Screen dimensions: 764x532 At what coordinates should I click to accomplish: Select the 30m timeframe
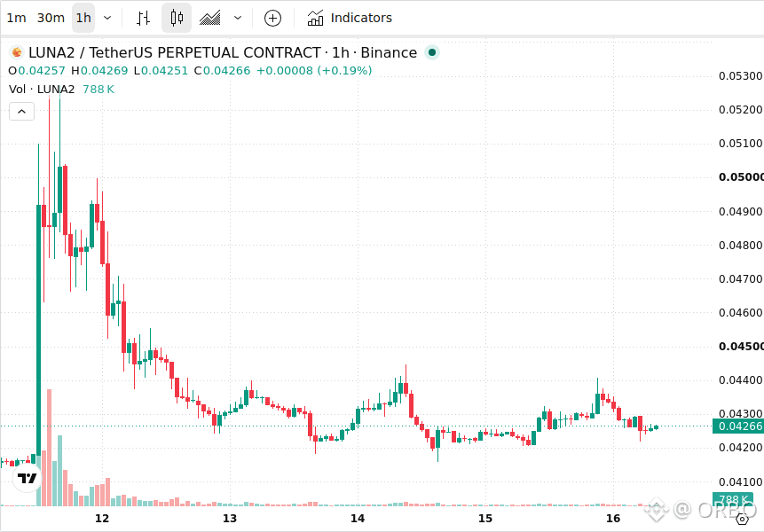coord(51,18)
